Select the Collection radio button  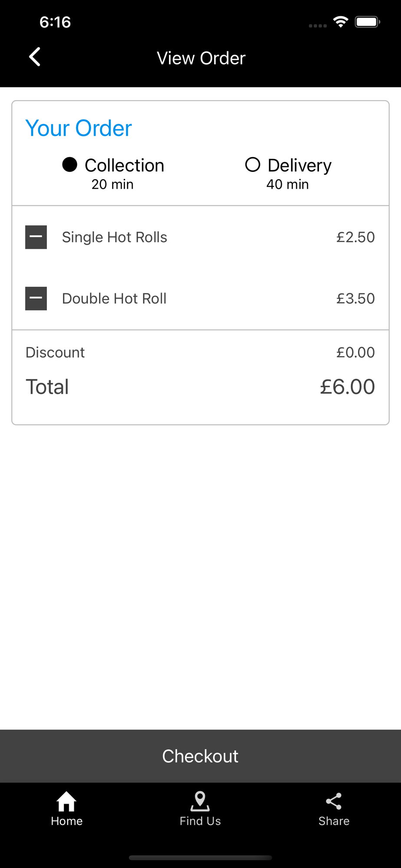69,164
